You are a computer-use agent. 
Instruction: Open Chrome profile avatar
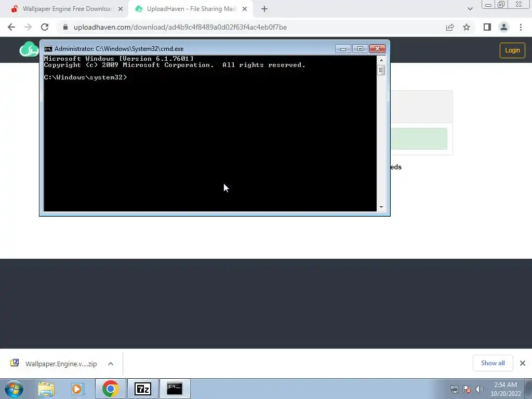point(504,27)
